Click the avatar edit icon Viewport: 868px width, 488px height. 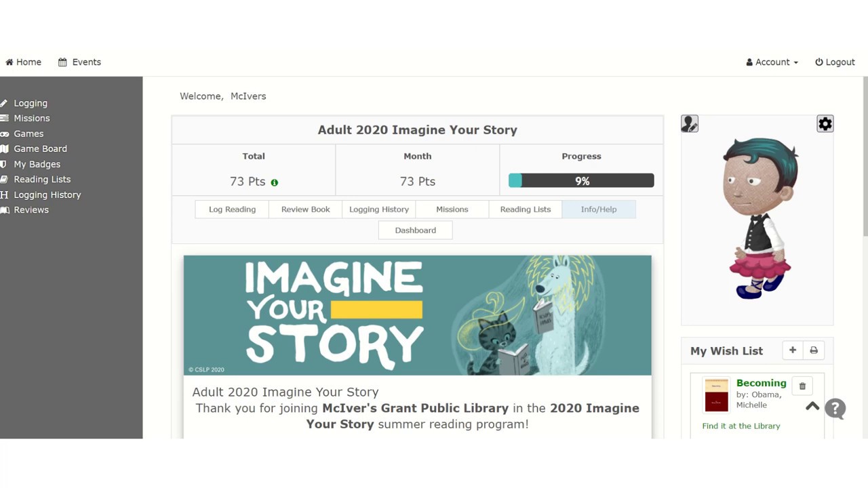pyautogui.click(x=690, y=124)
